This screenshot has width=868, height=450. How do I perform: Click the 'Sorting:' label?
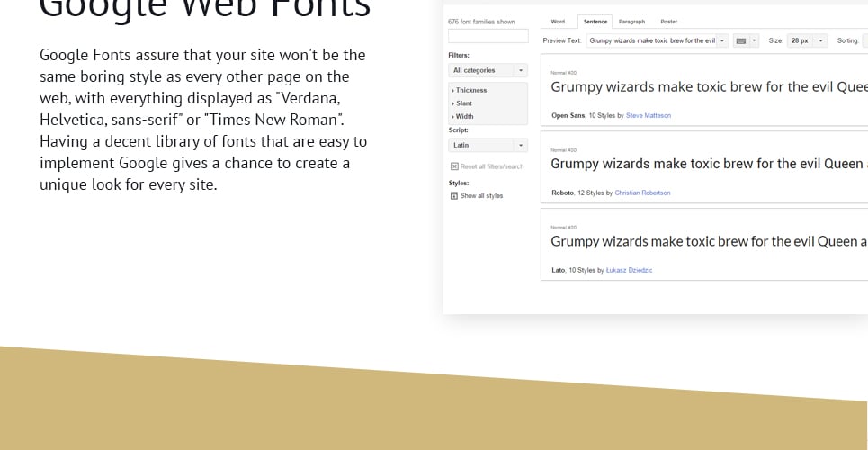(847, 41)
